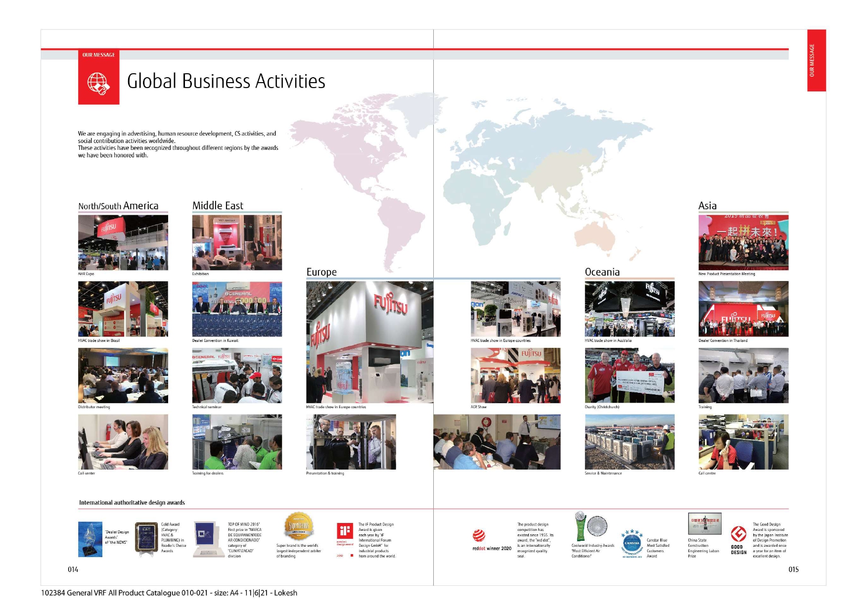Open the Dealer Convention in Thailand photo

click(743, 309)
